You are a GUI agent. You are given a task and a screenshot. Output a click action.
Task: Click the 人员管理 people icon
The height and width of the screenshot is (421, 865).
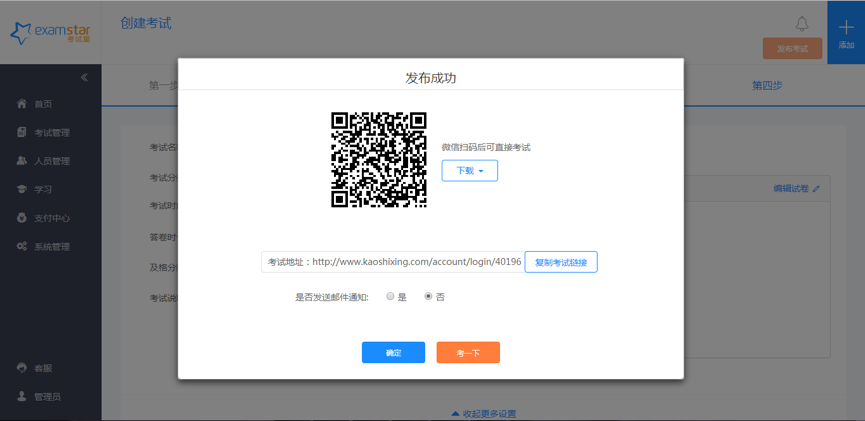[x=22, y=161]
